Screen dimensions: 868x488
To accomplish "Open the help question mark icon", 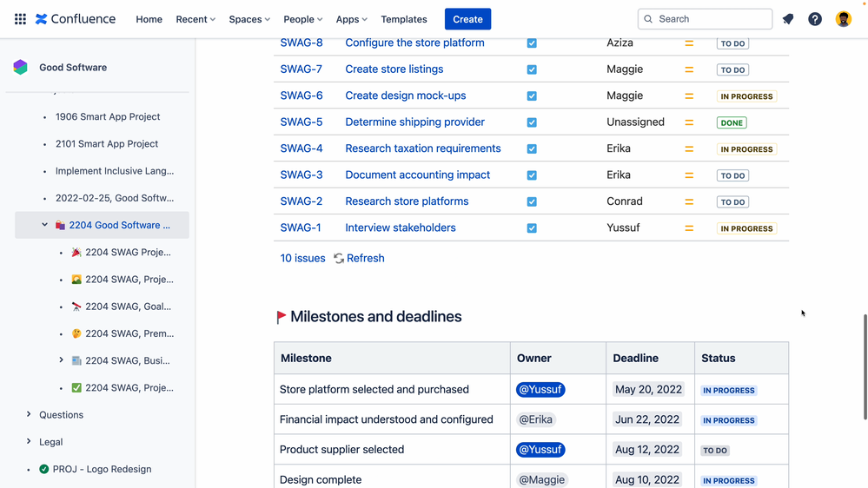I will 815,19.
